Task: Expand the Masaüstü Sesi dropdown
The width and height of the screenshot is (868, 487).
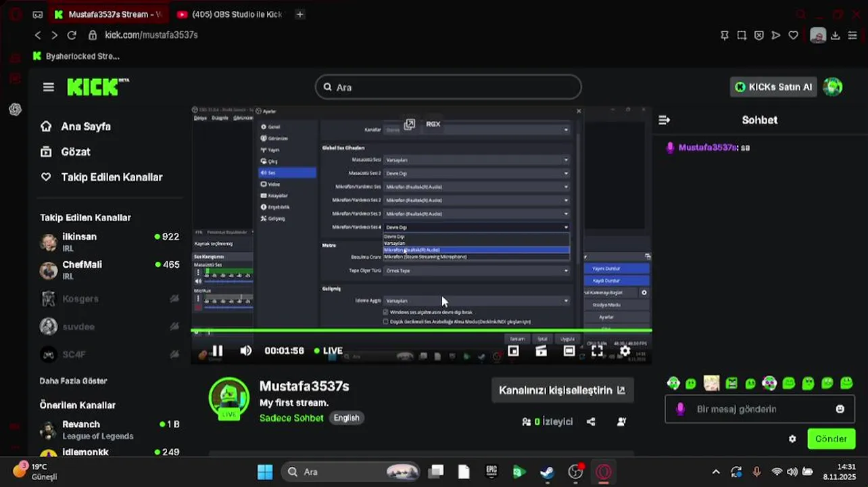Action: coord(477,160)
